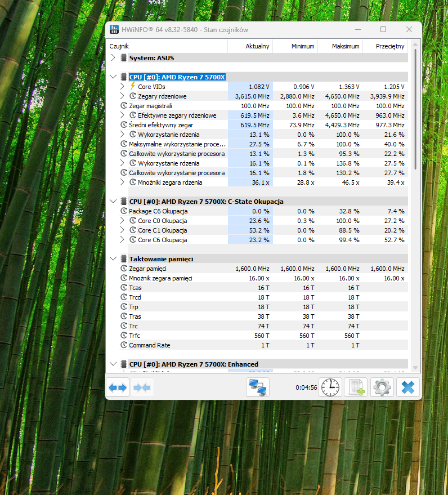
Task: Open sensor settings gear icon
Action: (x=383, y=387)
